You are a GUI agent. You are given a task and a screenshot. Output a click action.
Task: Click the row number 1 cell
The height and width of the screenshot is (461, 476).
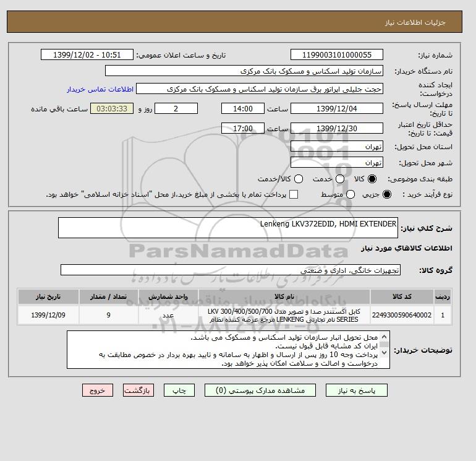tap(443, 315)
